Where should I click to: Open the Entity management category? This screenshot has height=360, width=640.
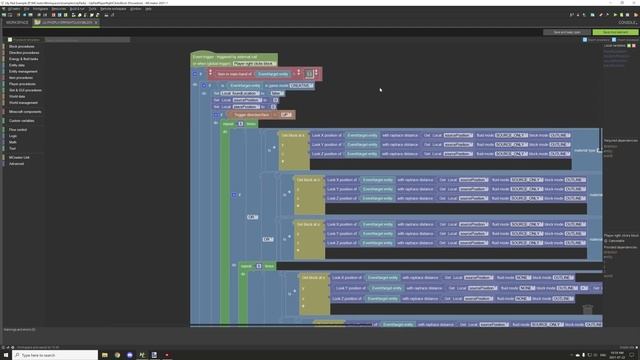(23, 71)
